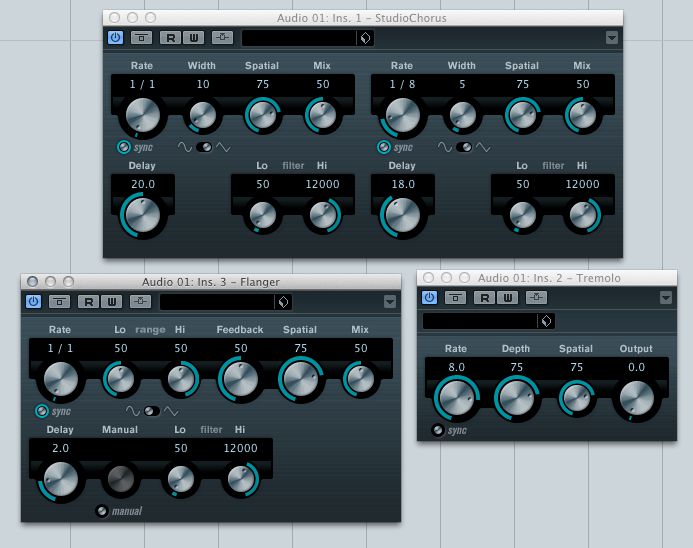Screen dimensions: 693x548
Task: Bypass Tremolo using its power button
Action: click(429, 297)
